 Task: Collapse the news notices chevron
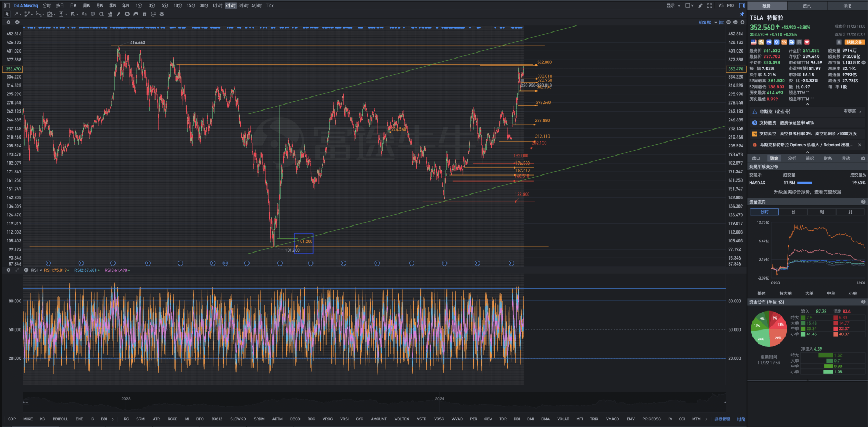807,152
